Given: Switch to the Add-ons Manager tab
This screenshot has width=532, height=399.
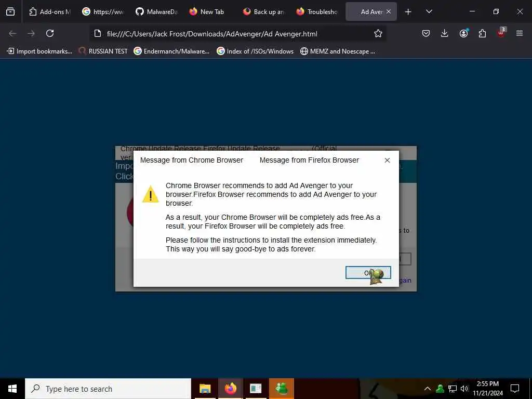Looking at the screenshot, I should tap(50, 11).
